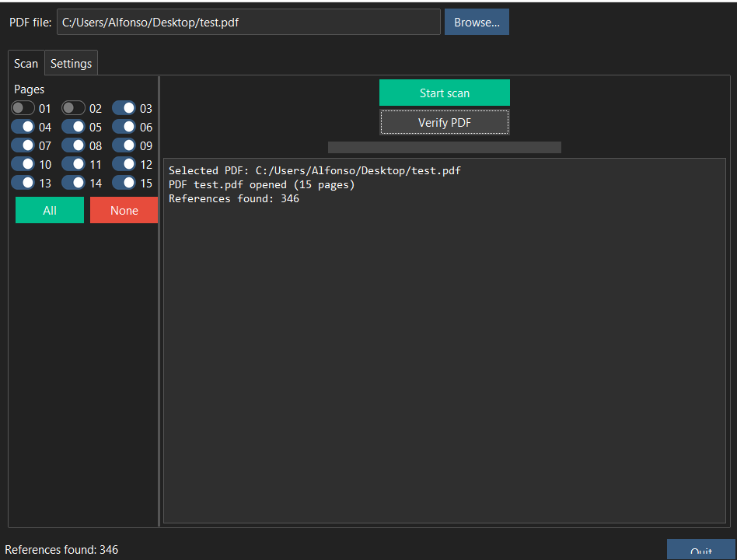This screenshot has width=737, height=560.
Task: Click the PDF file path field
Action: (248, 23)
